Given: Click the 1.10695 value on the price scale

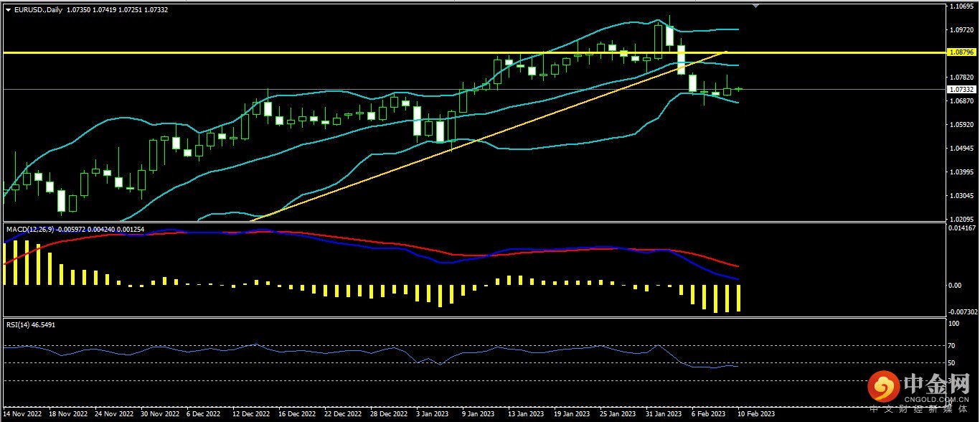Looking at the screenshot, I should click(x=961, y=6).
